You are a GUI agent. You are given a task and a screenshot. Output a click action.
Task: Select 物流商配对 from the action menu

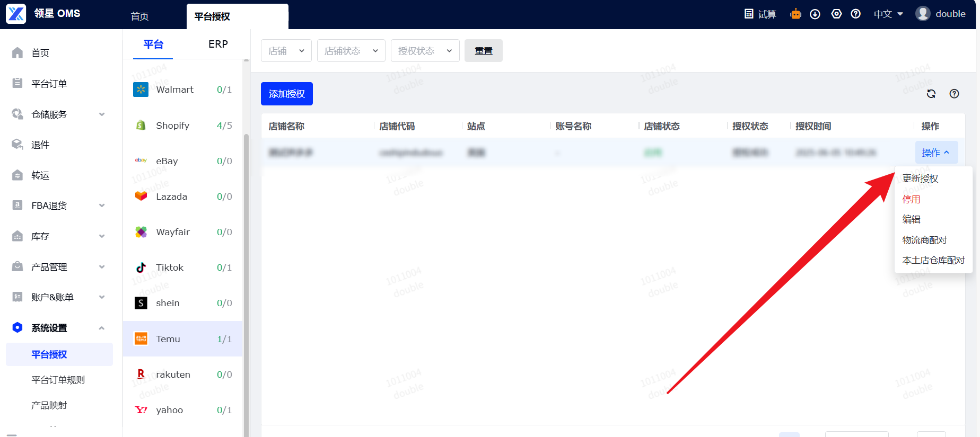pyautogui.click(x=924, y=240)
